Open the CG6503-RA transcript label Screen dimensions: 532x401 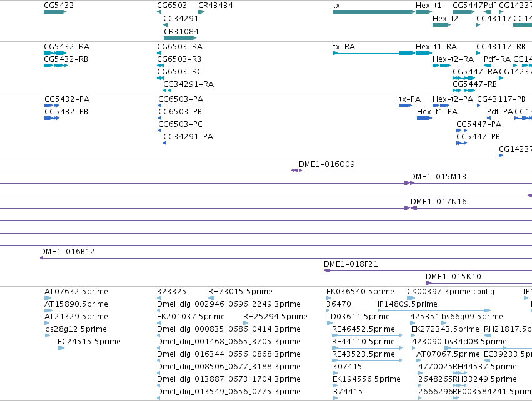[180, 46]
